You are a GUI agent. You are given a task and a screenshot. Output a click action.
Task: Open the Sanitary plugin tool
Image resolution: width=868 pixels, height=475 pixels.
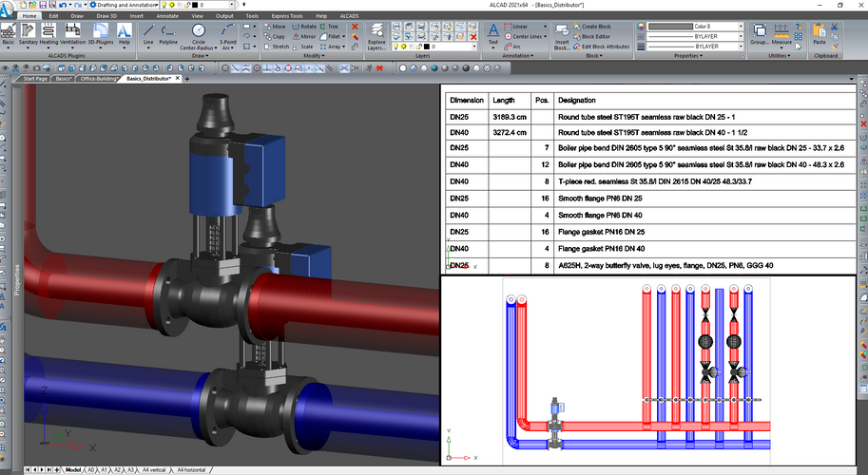click(30, 32)
